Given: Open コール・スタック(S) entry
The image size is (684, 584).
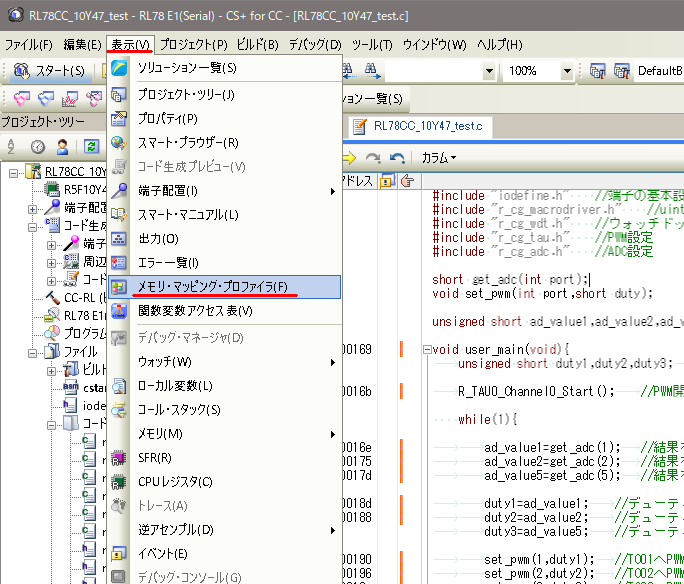Looking at the screenshot, I should [225, 410].
